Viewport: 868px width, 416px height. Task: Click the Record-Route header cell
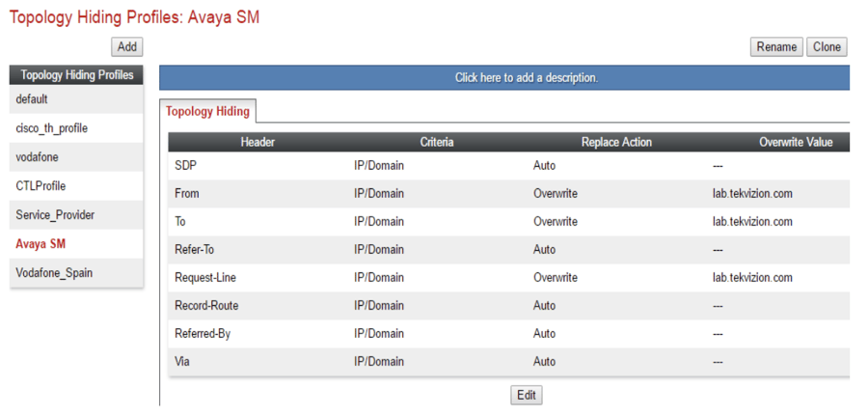point(206,306)
